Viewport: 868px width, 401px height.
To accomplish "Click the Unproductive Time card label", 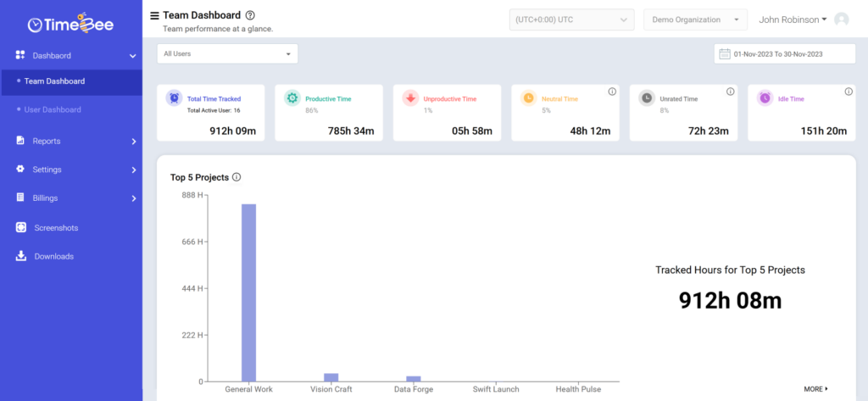I will click(x=450, y=99).
